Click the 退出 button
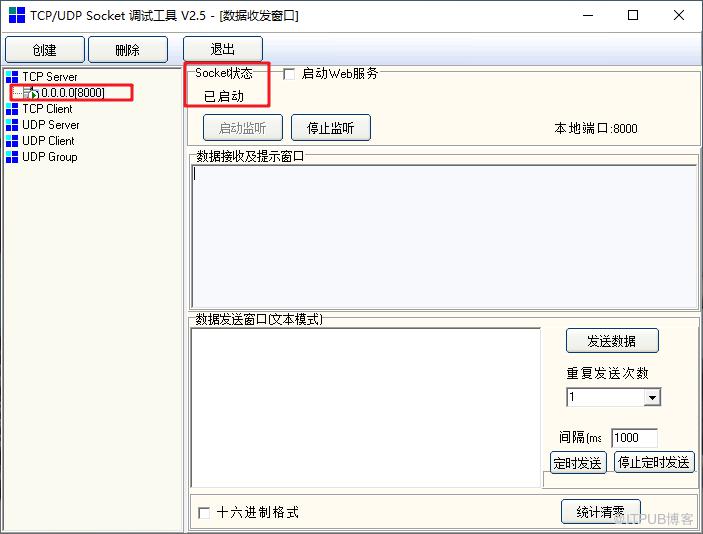Image resolution: width=703 pixels, height=534 pixels. click(x=223, y=49)
